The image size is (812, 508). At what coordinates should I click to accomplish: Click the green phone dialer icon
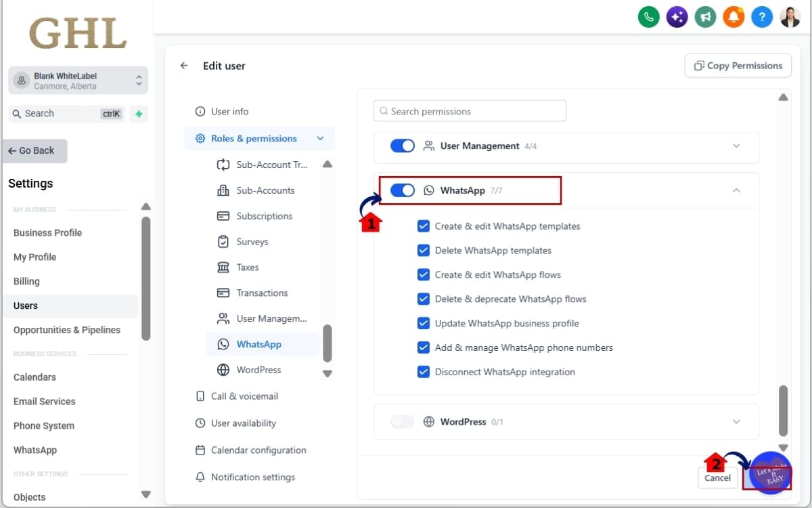tap(649, 17)
